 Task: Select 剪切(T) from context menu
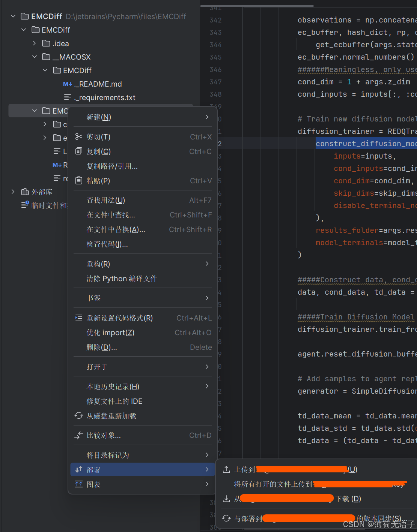coord(143,137)
